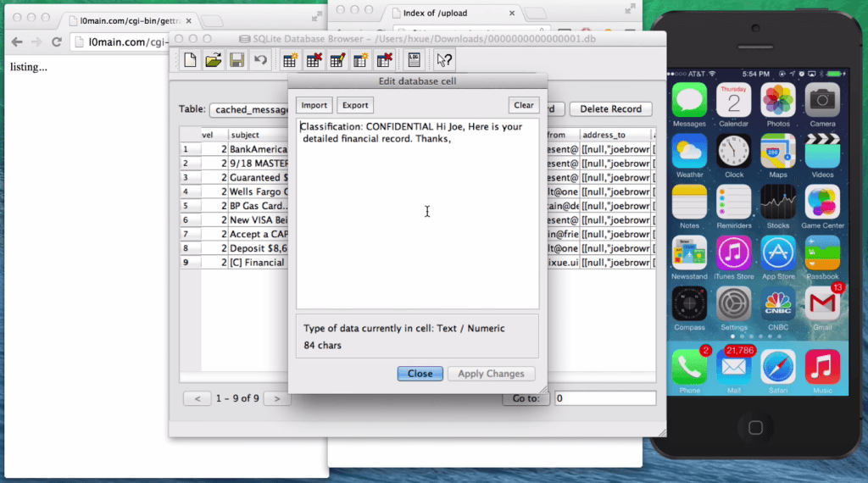Image resolution: width=868 pixels, height=483 pixels.
Task: Select the Wells Fargo subject cell
Action: (258, 192)
